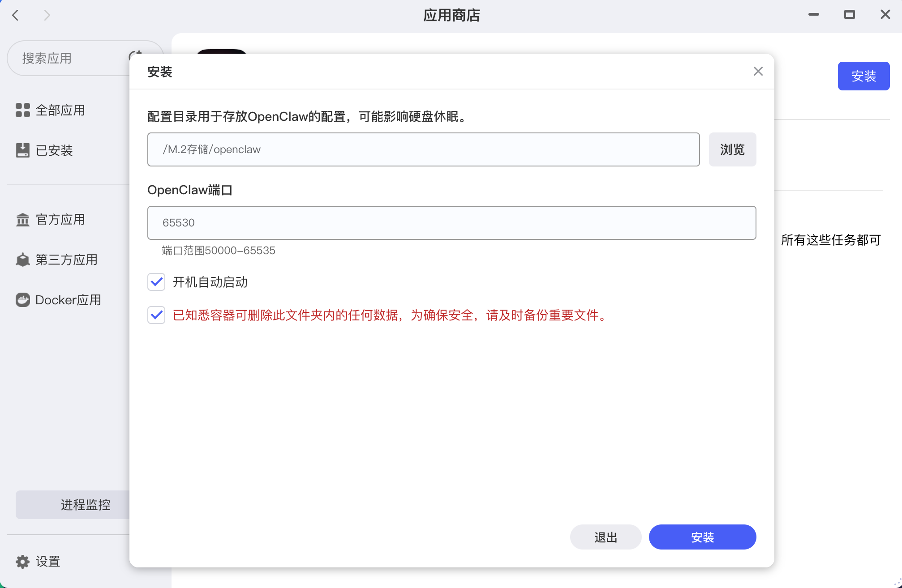This screenshot has width=902, height=588.
Task: Click the 第三方应用 box icon
Action: click(22, 260)
